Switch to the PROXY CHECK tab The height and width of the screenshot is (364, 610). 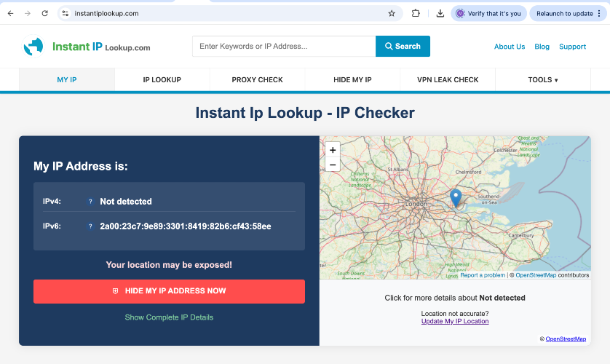pyautogui.click(x=257, y=80)
